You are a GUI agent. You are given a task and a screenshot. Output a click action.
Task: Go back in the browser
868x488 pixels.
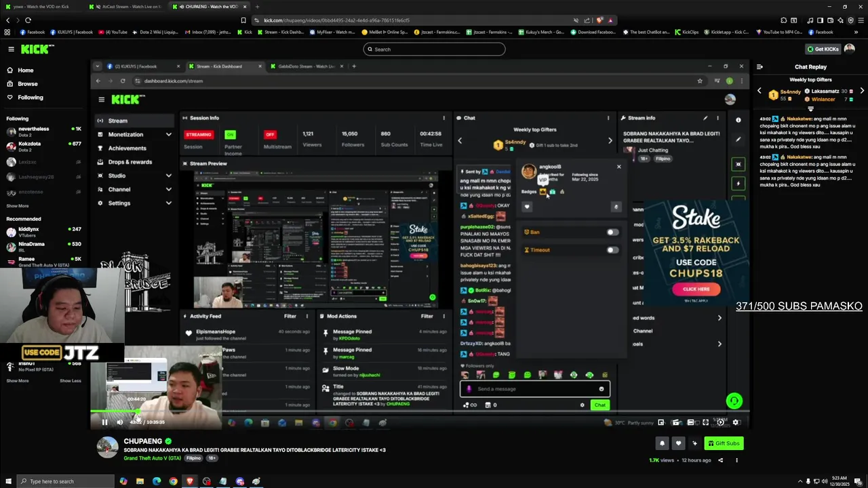point(9,20)
